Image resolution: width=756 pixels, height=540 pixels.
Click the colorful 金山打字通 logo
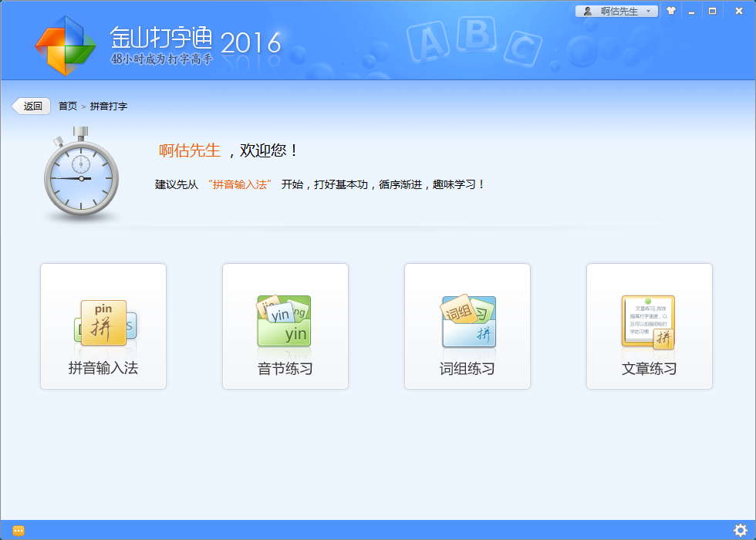tap(65, 46)
